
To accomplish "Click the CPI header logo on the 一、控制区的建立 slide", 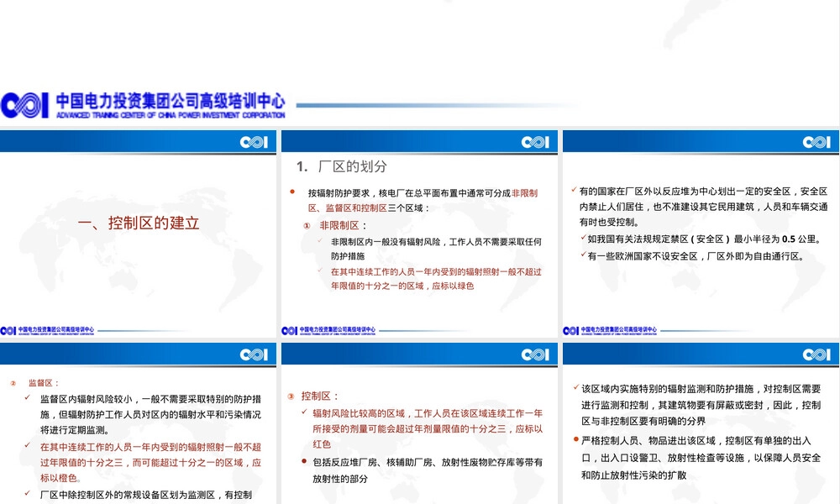I will (254, 142).
